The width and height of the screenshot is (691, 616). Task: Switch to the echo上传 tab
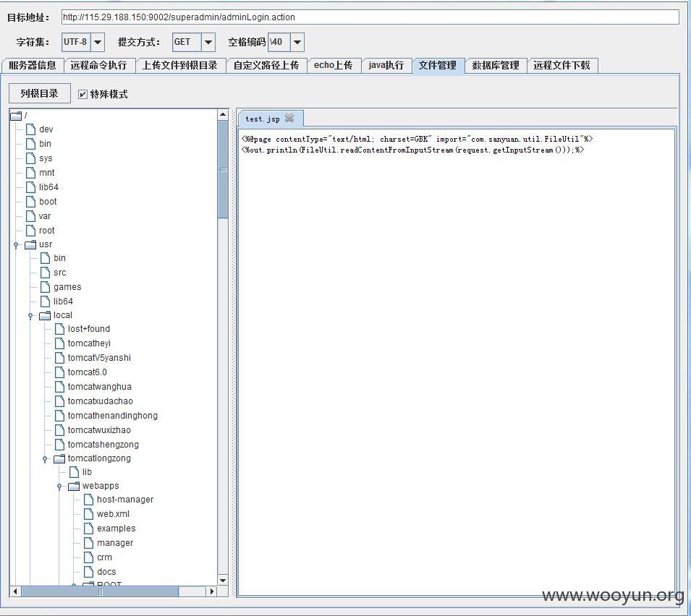[x=334, y=65]
